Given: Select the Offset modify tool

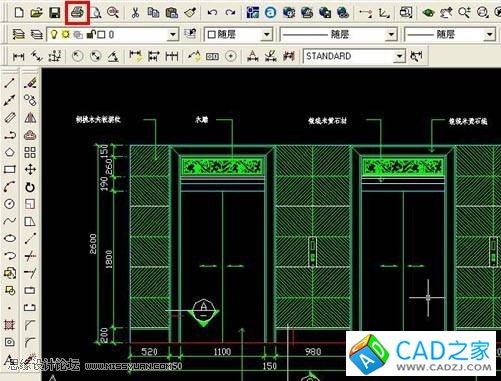Looking at the screenshot, I should pyautogui.click(x=30, y=135).
